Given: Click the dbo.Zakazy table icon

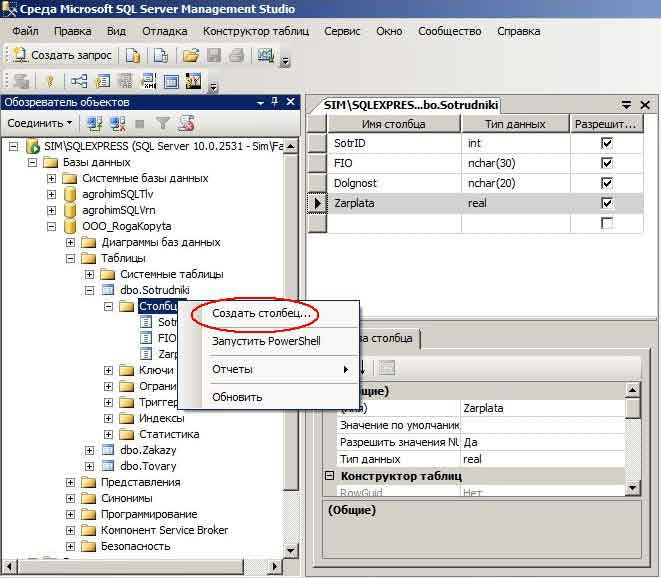Looking at the screenshot, I should (x=108, y=450).
